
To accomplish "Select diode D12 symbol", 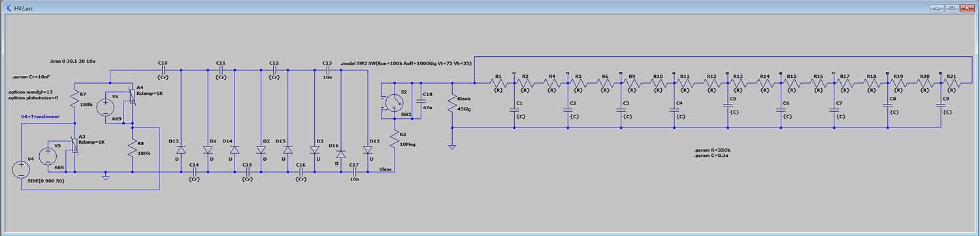I will [368, 150].
